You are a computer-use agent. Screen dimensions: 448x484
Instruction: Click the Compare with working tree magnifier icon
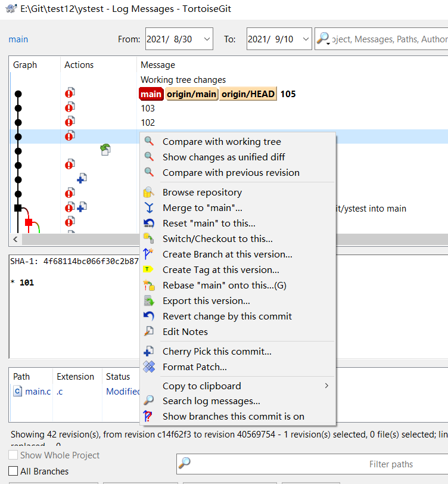pos(149,141)
